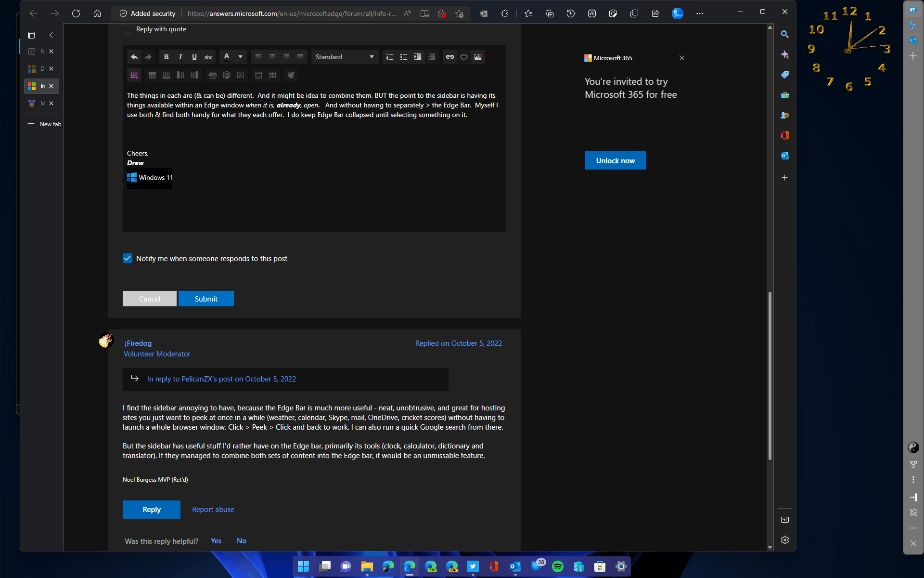Increase indent in the editor

[x=418, y=57]
